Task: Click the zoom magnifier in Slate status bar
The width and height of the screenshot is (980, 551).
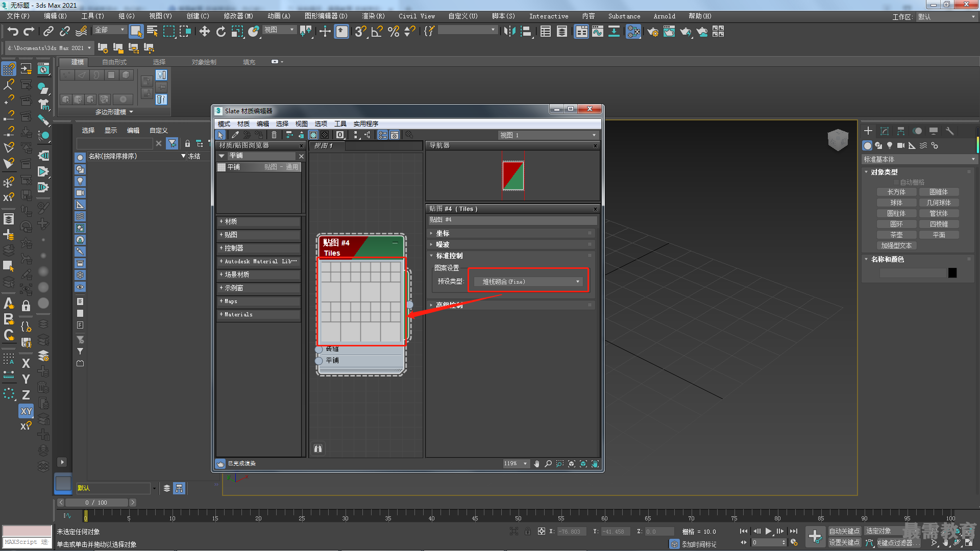Action: pyautogui.click(x=548, y=464)
